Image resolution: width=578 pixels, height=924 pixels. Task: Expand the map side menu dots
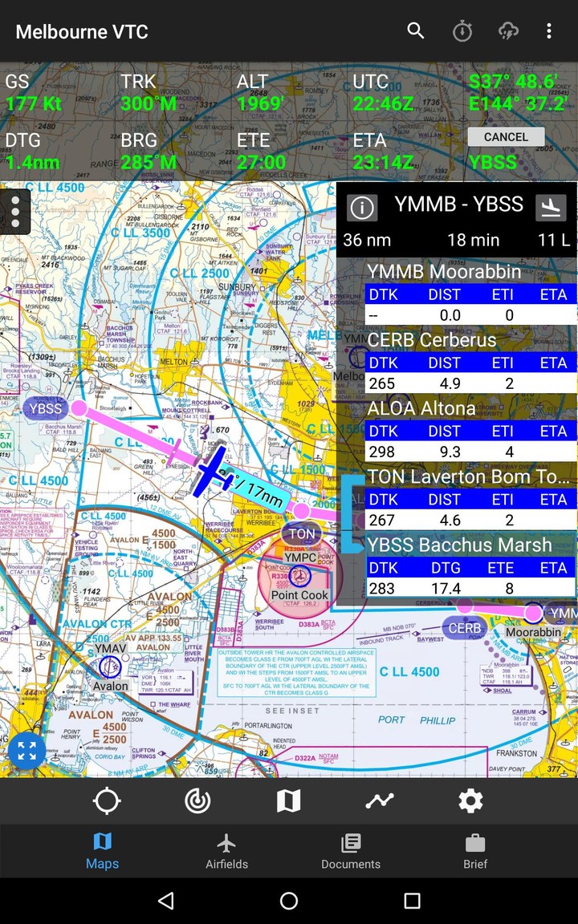pos(15,212)
